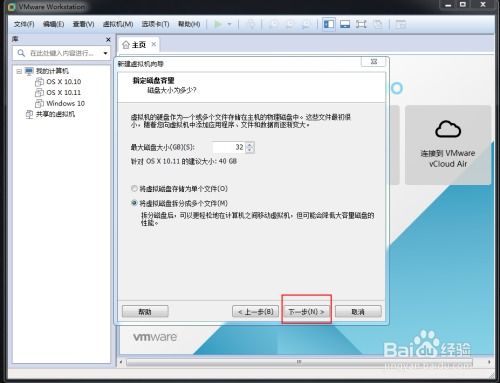500x383 pixels.
Task: Open the File (F) menu
Action: [24, 24]
